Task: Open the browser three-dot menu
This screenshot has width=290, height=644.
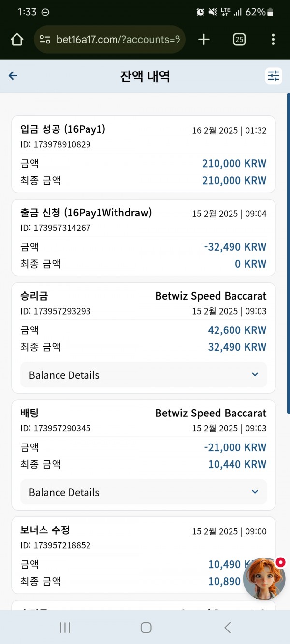Action: coord(273,40)
